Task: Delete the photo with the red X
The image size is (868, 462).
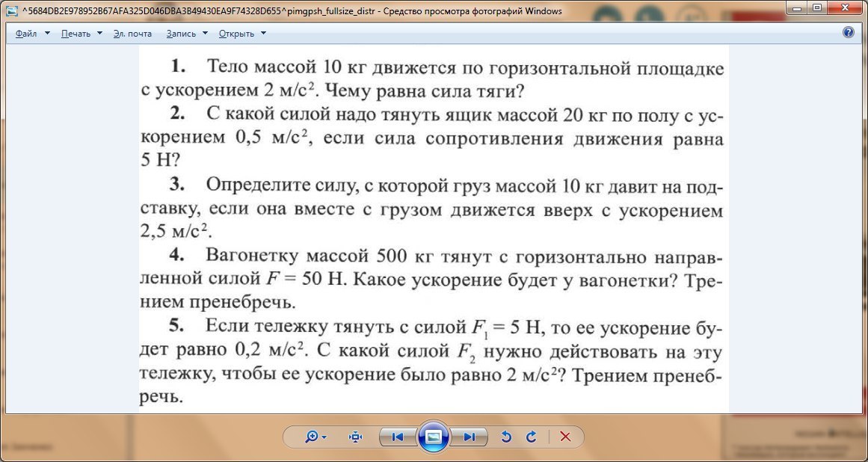Action: (565, 437)
